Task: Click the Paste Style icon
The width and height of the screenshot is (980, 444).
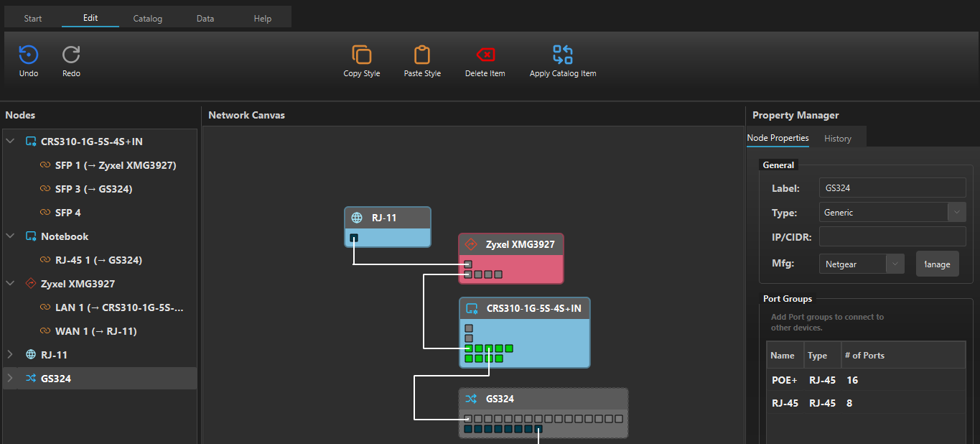Action: pyautogui.click(x=422, y=55)
